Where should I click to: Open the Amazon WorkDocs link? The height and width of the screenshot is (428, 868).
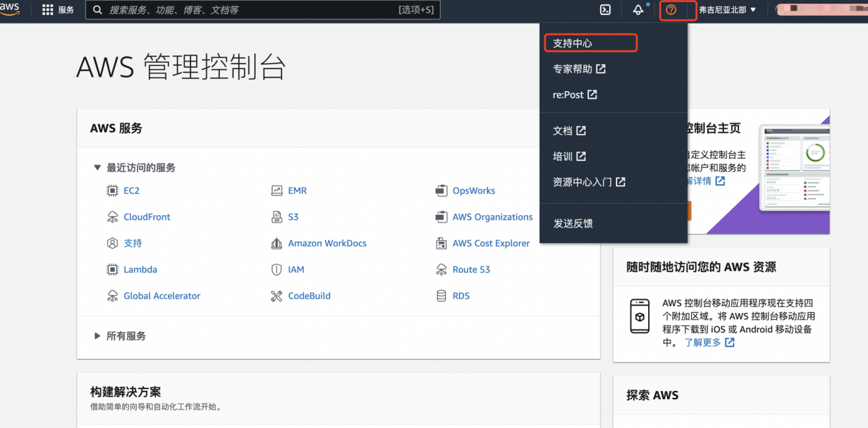coord(327,243)
